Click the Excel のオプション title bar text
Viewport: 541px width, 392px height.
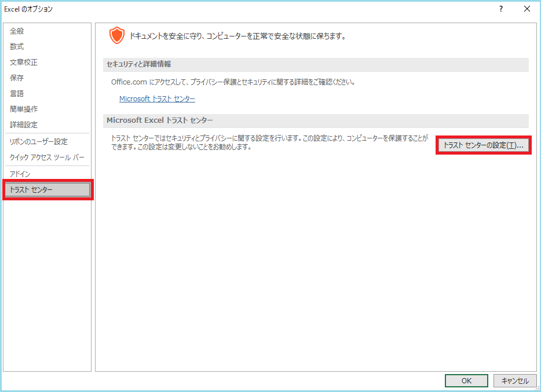point(28,9)
